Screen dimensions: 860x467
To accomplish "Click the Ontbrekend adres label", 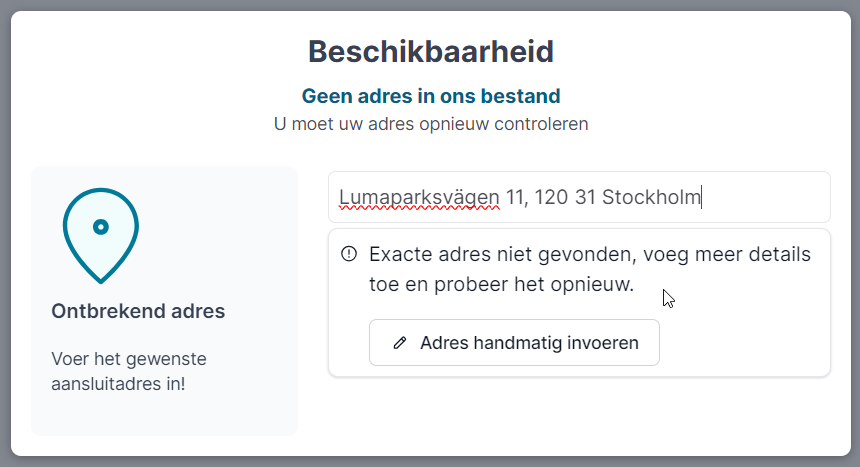I will pos(138,311).
